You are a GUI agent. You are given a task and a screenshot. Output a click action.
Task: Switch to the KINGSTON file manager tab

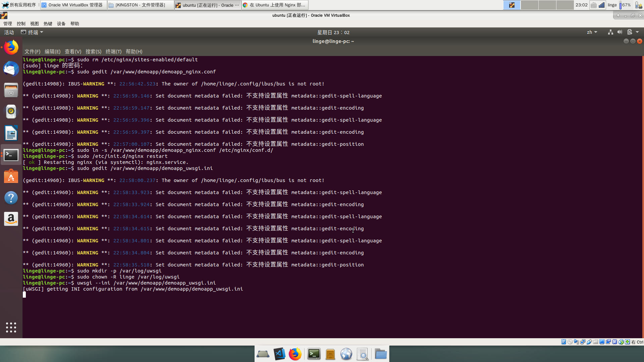141,5
